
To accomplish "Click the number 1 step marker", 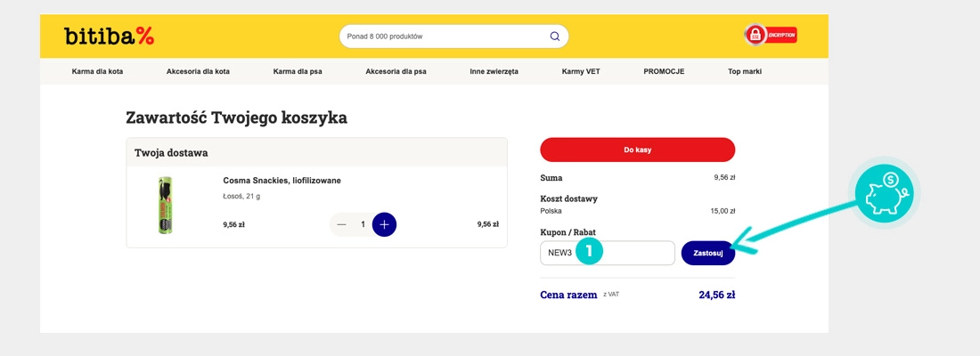I will 590,252.
